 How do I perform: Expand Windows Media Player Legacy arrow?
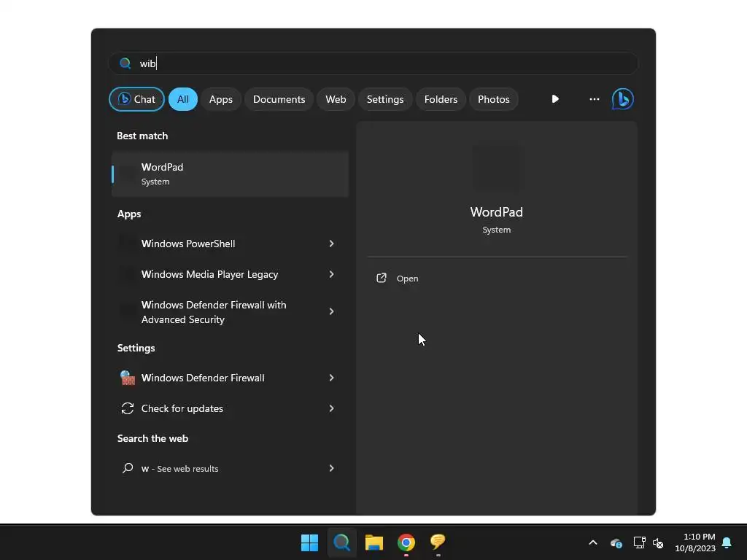point(331,274)
